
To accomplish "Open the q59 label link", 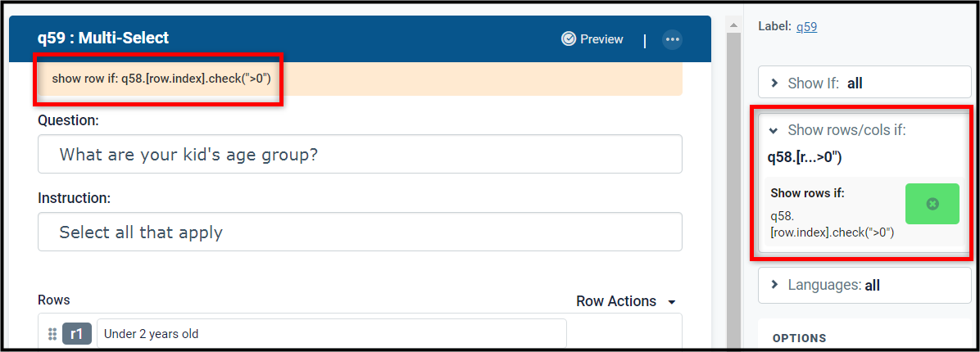I will (806, 26).
